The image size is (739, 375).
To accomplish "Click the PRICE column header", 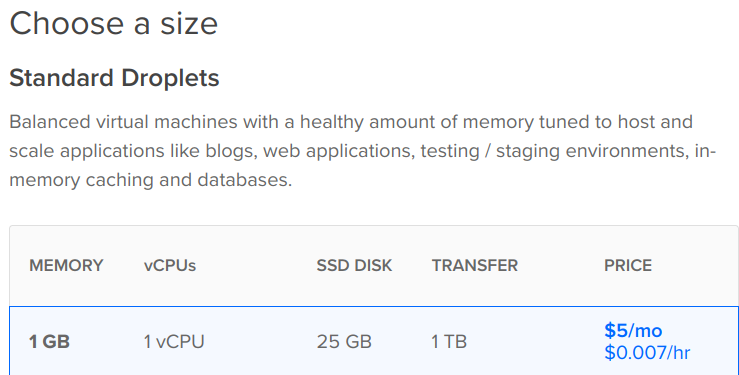I will point(628,266).
